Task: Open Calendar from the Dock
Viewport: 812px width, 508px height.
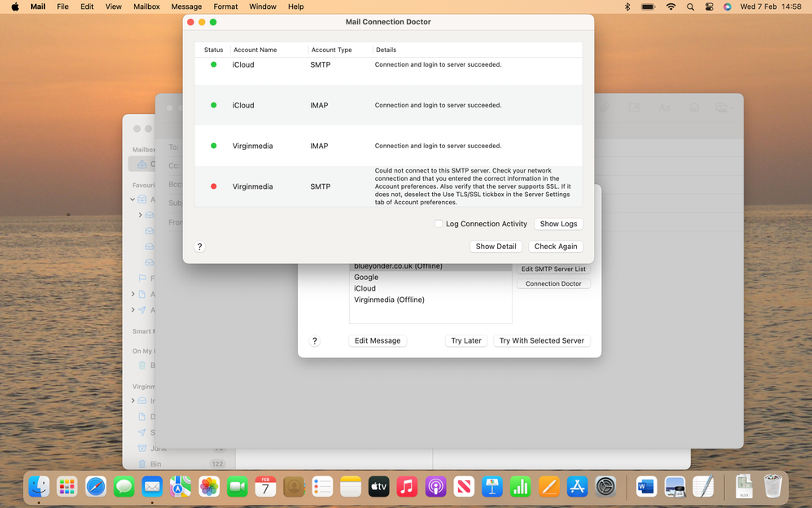Action: pos(266,487)
